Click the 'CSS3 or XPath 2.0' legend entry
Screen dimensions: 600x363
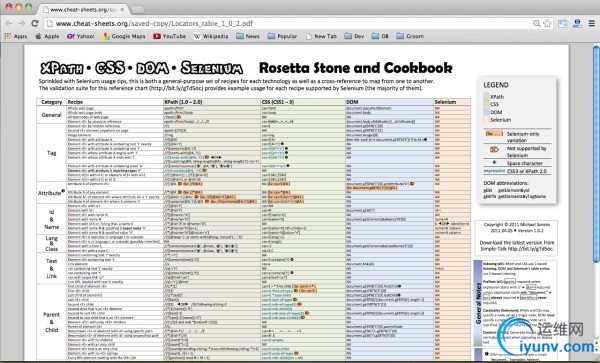517,171
